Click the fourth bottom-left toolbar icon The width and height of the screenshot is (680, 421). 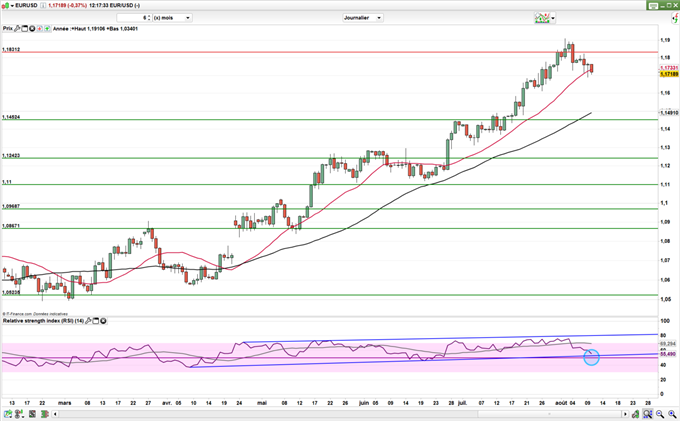coord(45,414)
